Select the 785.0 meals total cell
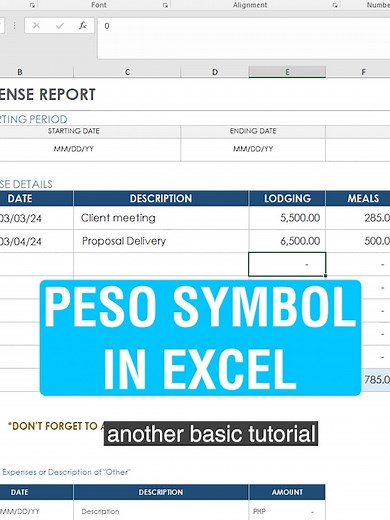390x520 pixels. click(x=376, y=380)
